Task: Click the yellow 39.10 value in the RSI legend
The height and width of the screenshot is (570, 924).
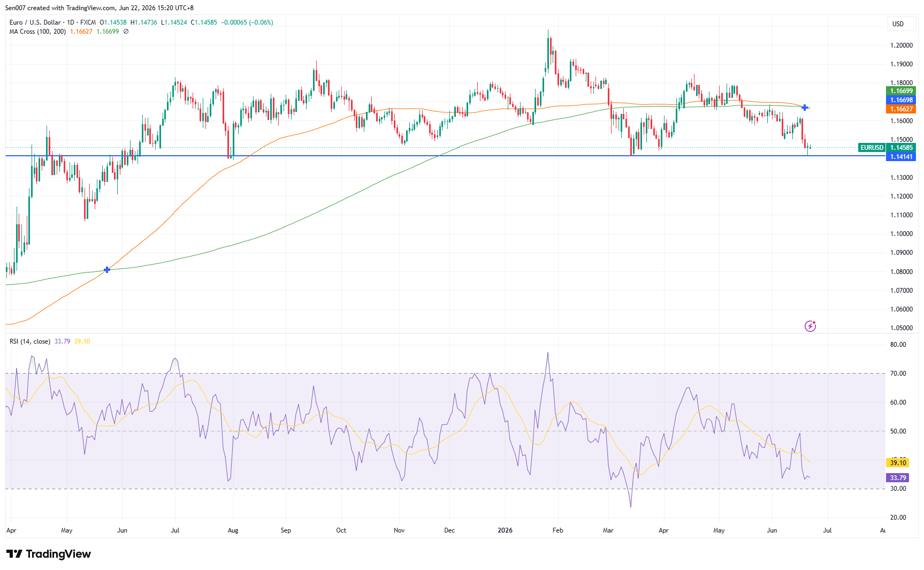Action: coord(82,341)
